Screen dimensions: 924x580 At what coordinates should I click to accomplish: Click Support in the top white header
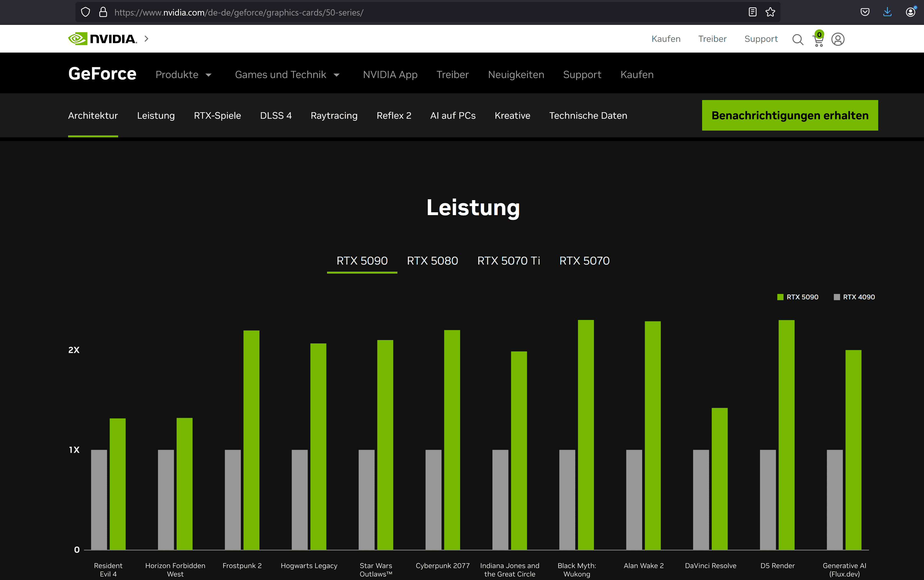click(761, 39)
